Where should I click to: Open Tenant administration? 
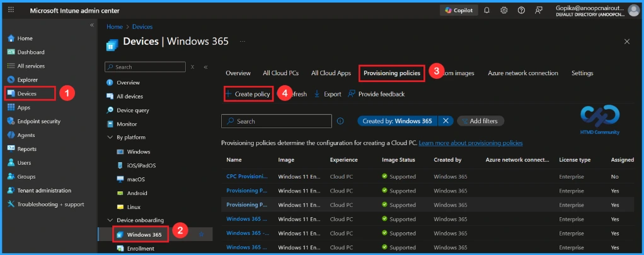click(44, 191)
